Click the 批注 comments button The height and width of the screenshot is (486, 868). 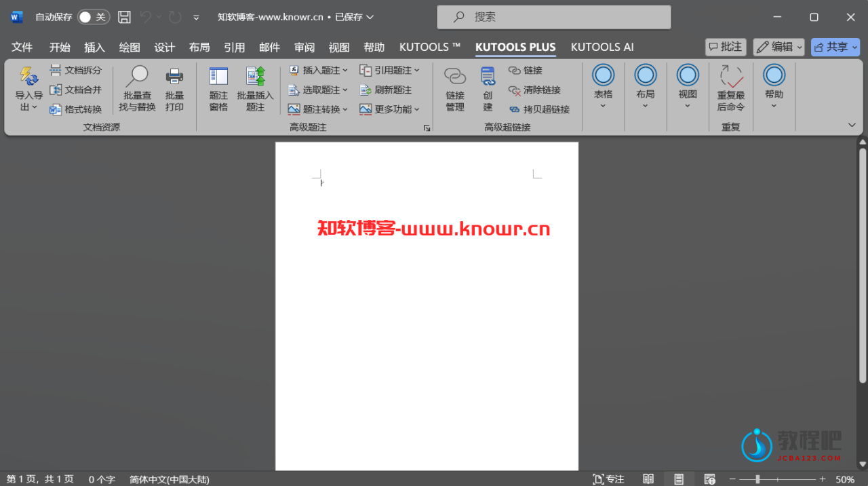(726, 47)
